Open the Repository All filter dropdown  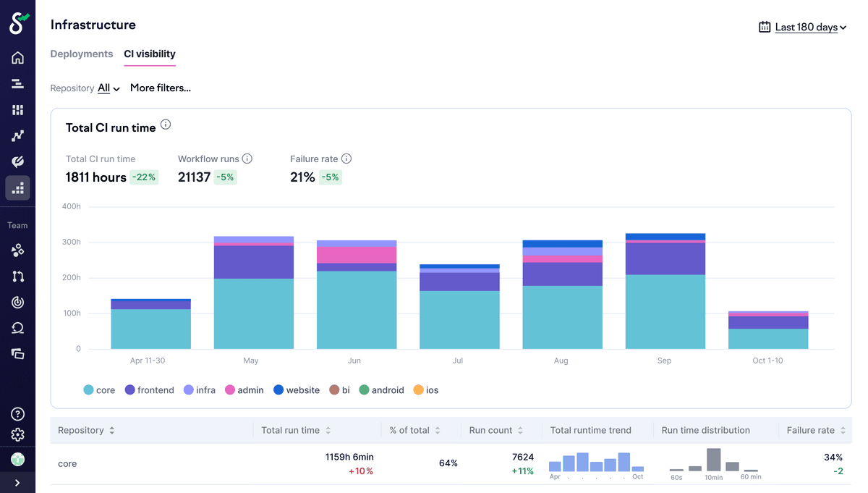pyautogui.click(x=109, y=88)
